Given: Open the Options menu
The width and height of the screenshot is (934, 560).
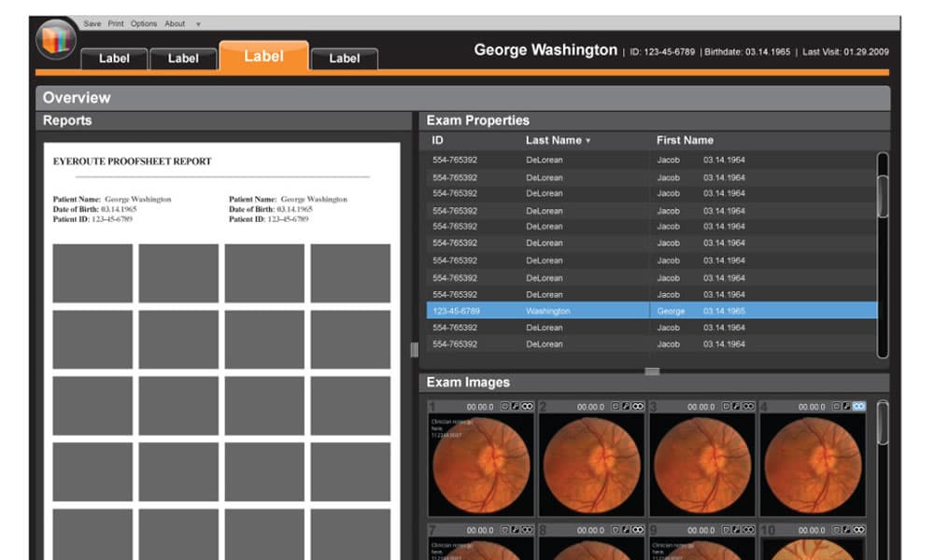Looking at the screenshot, I should click(x=144, y=23).
